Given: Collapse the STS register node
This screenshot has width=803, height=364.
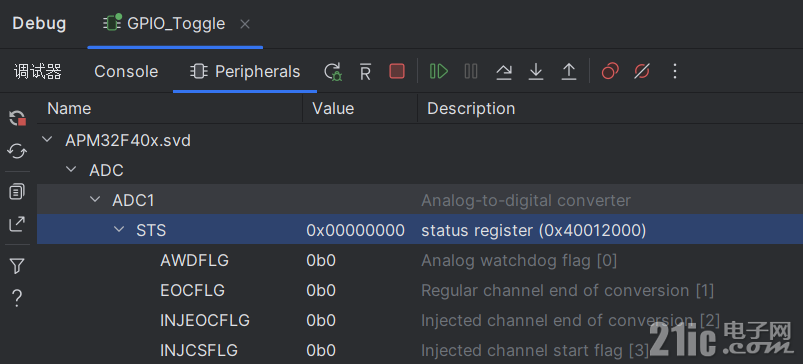Looking at the screenshot, I should tap(119, 229).
